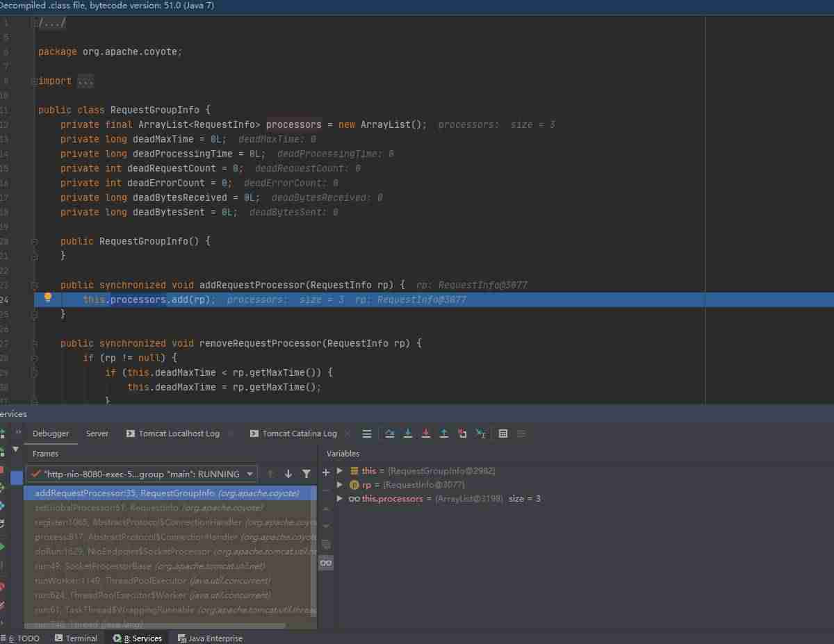This screenshot has height=644, width=834.
Task: Click the Step Into debugger icon
Action: (408, 434)
